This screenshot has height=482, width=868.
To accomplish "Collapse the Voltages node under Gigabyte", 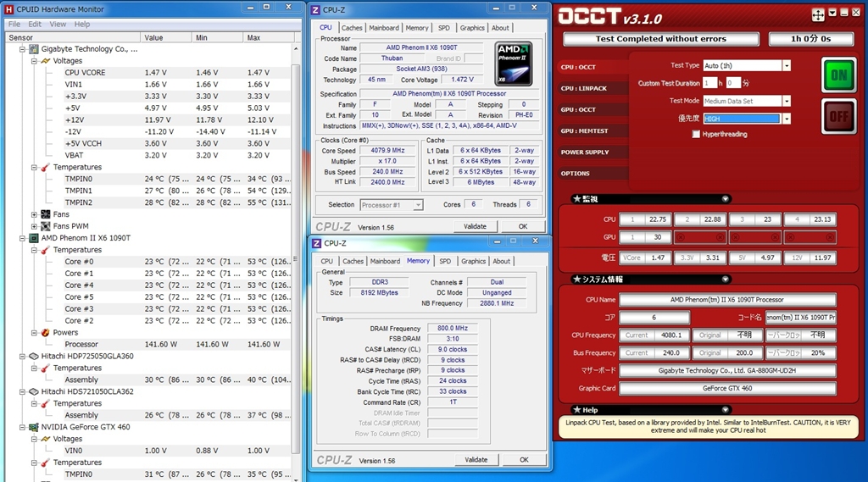I will click(35, 61).
